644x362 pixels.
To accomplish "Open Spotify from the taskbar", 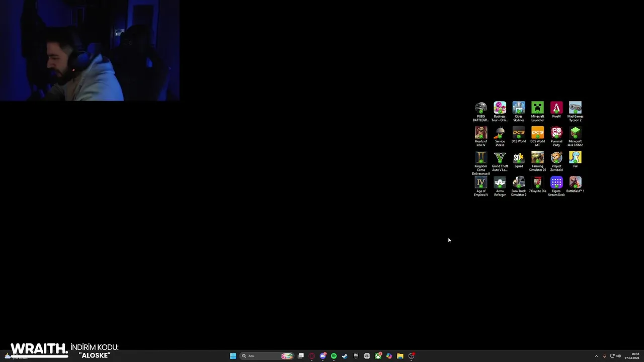I will coord(334,356).
